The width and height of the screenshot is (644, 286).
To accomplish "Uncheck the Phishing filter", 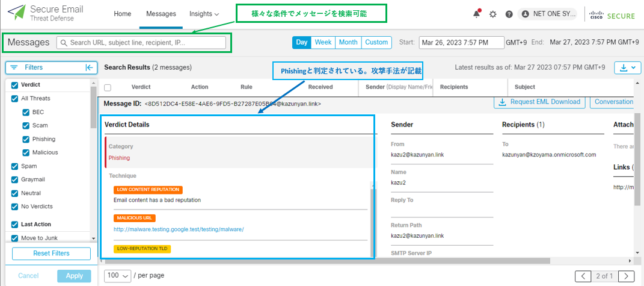I will coord(25,139).
